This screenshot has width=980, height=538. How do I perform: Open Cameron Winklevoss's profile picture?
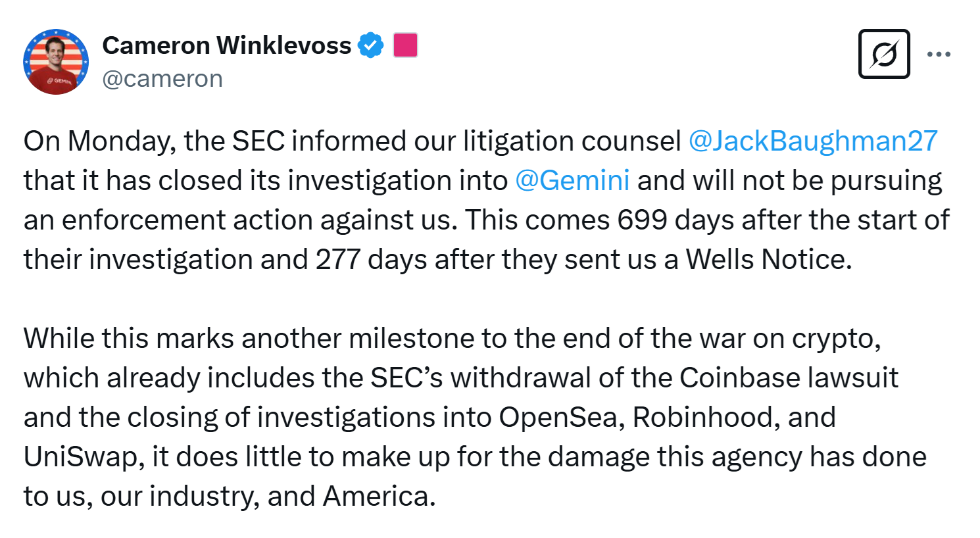pyautogui.click(x=56, y=62)
